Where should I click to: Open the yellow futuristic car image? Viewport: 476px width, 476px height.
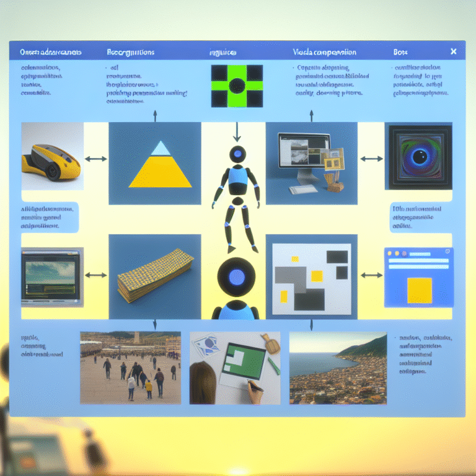[52, 156]
